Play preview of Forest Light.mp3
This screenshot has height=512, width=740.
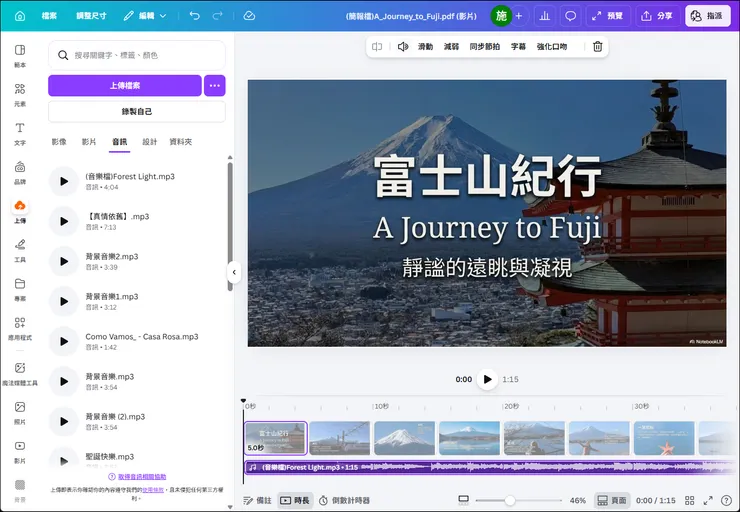64,181
